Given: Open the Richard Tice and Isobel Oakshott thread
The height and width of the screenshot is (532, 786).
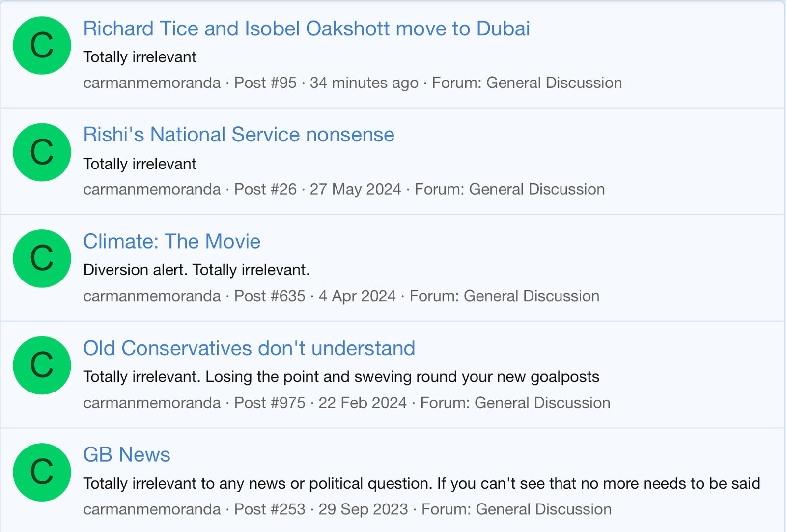Looking at the screenshot, I should coord(306,28).
